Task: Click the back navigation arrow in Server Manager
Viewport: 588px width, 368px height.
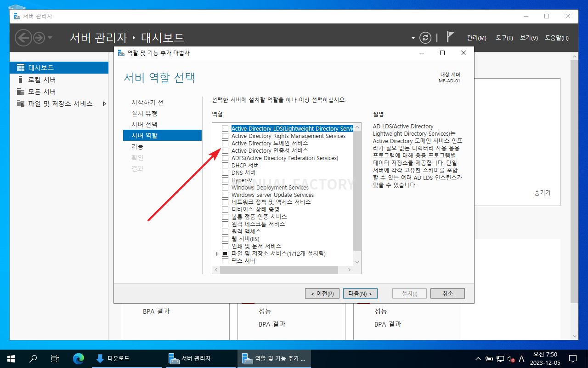Action: 23,38
